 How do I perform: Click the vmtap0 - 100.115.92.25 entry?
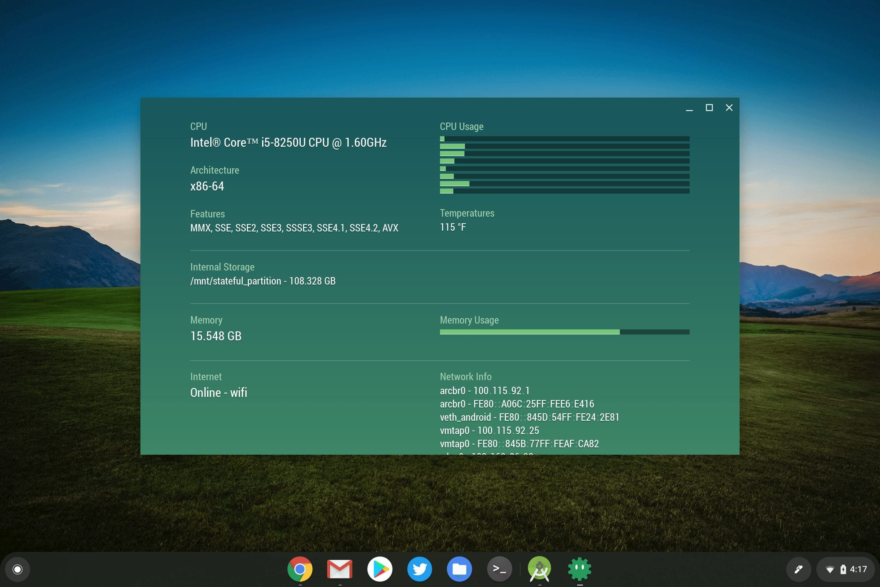click(x=489, y=430)
